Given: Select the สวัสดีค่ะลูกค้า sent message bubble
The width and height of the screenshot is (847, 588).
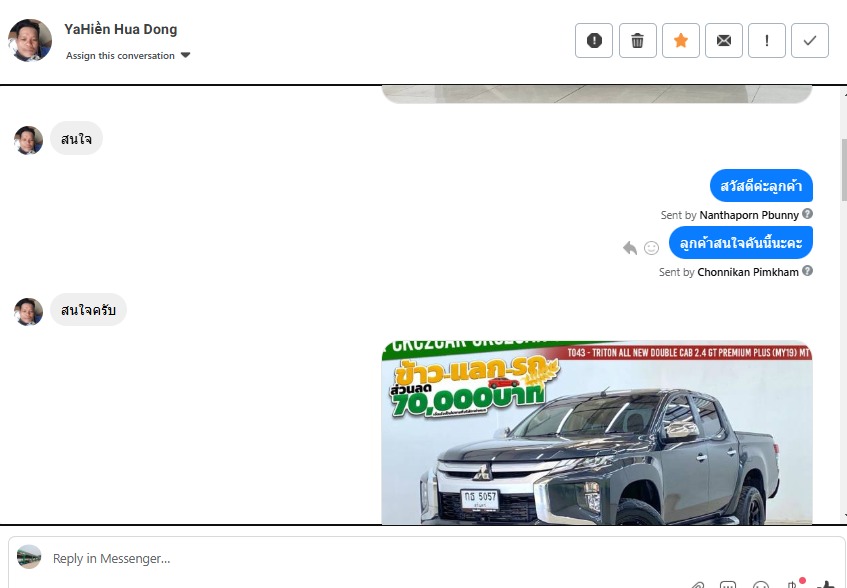Looking at the screenshot, I should click(x=761, y=186).
